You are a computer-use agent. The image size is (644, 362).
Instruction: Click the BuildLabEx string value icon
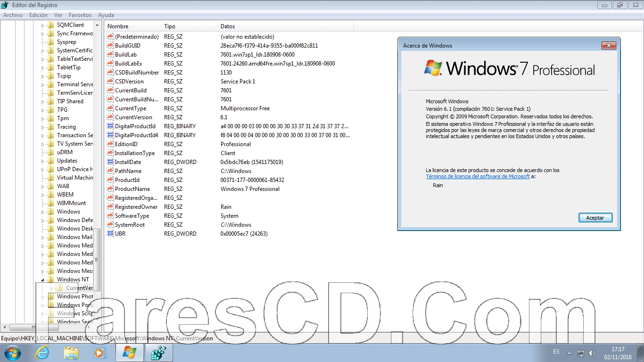click(110, 64)
